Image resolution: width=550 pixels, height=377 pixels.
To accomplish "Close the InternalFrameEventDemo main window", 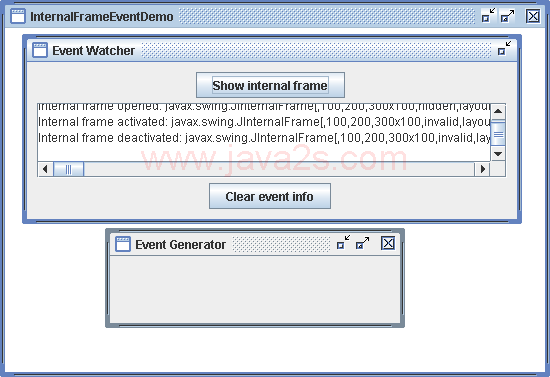I will click(x=533, y=16).
